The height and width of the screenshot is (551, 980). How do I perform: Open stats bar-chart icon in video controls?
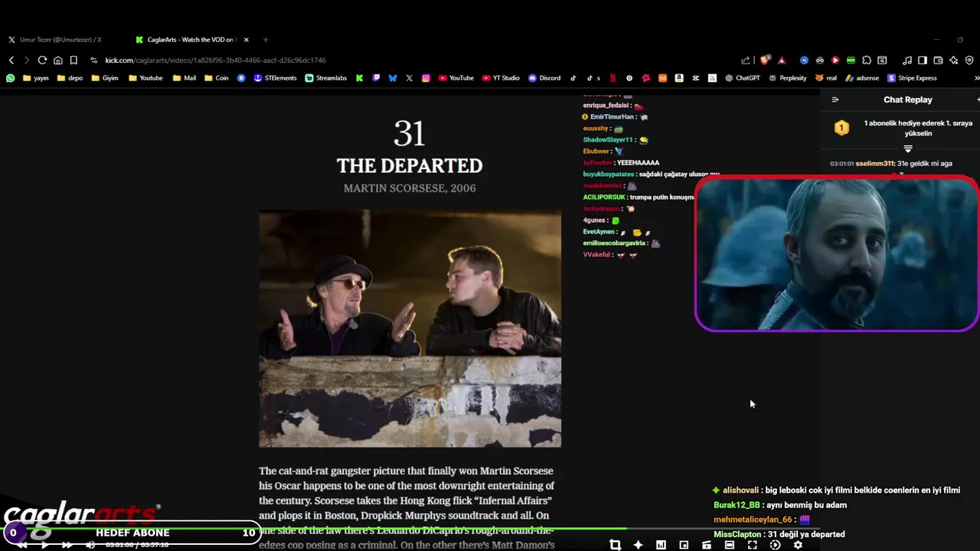(661, 545)
